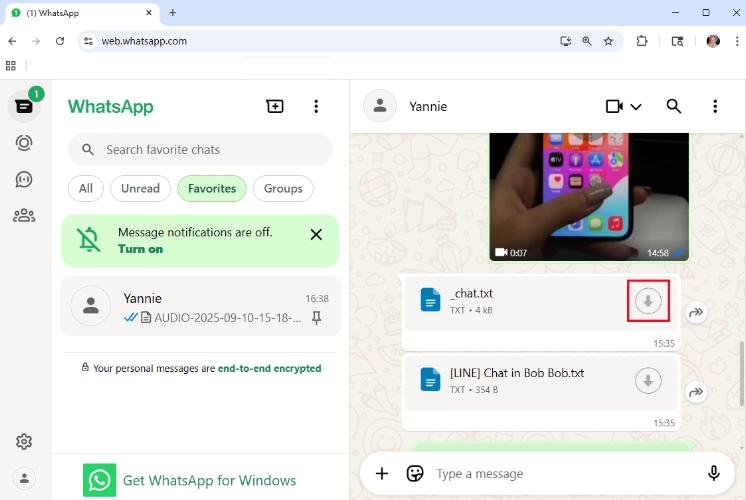Expand the video call dropdown
746x500 pixels.
coord(636,107)
